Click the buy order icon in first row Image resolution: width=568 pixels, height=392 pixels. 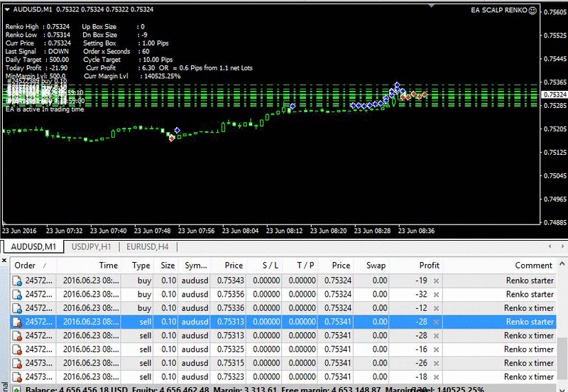[18, 281]
